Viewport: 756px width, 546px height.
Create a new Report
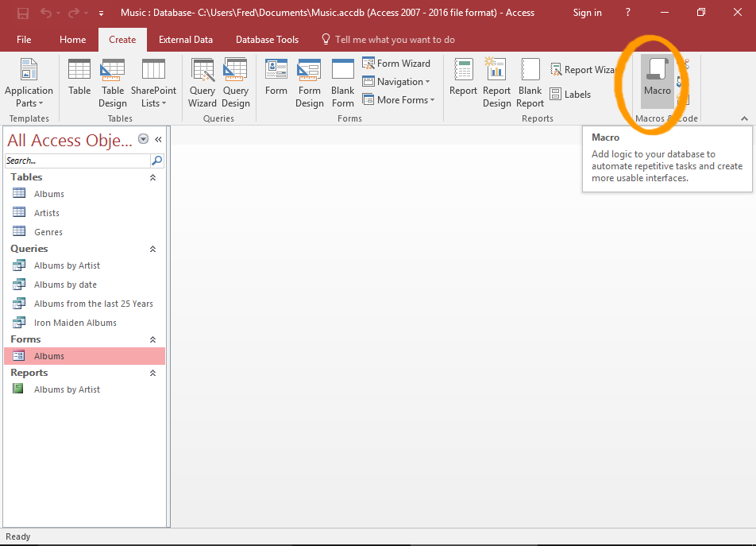coord(463,77)
